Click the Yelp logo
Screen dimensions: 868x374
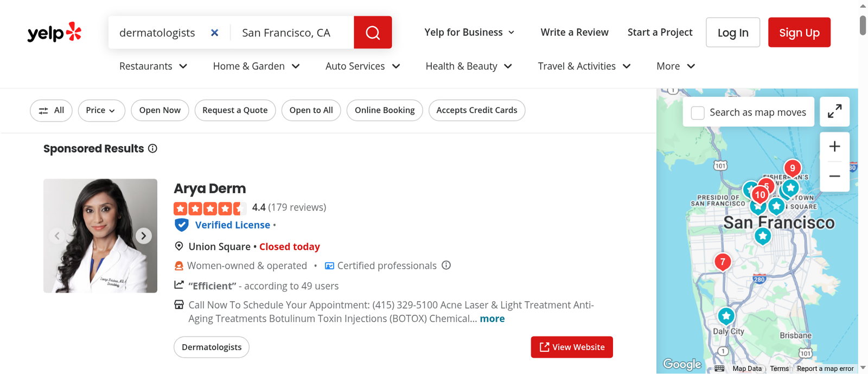click(x=54, y=33)
